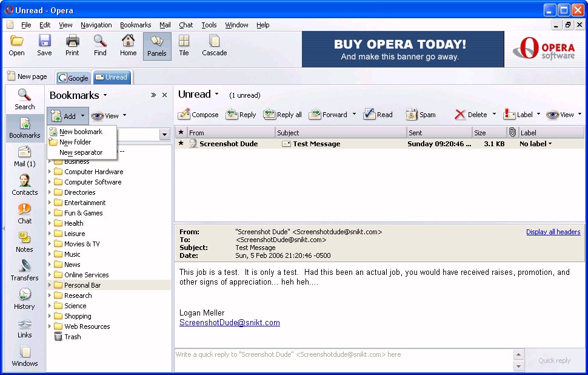Open the Contacts panel

click(24, 184)
